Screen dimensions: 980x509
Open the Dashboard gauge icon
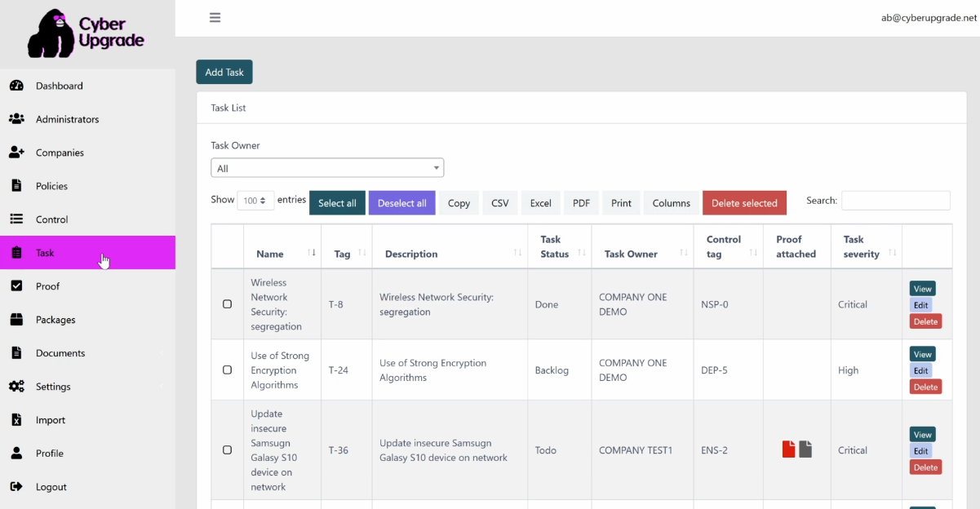point(16,86)
